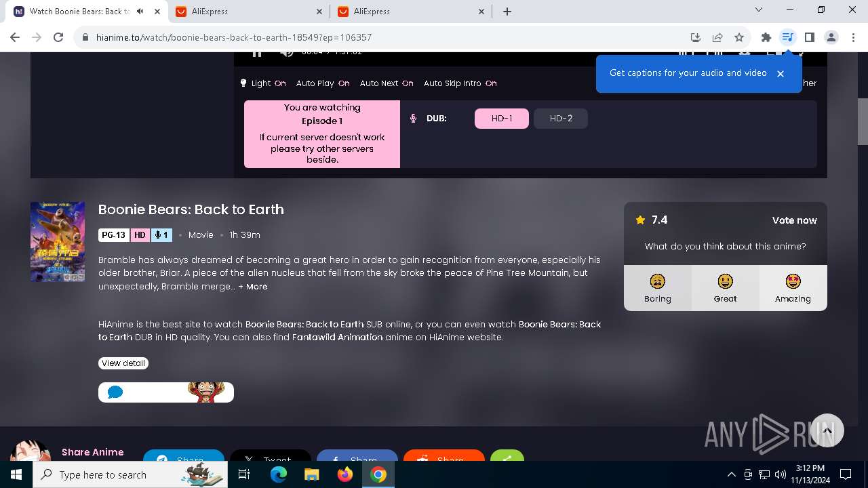Select the HD-2 dub server
This screenshot has height=488, width=868.
(x=561, y=119)
